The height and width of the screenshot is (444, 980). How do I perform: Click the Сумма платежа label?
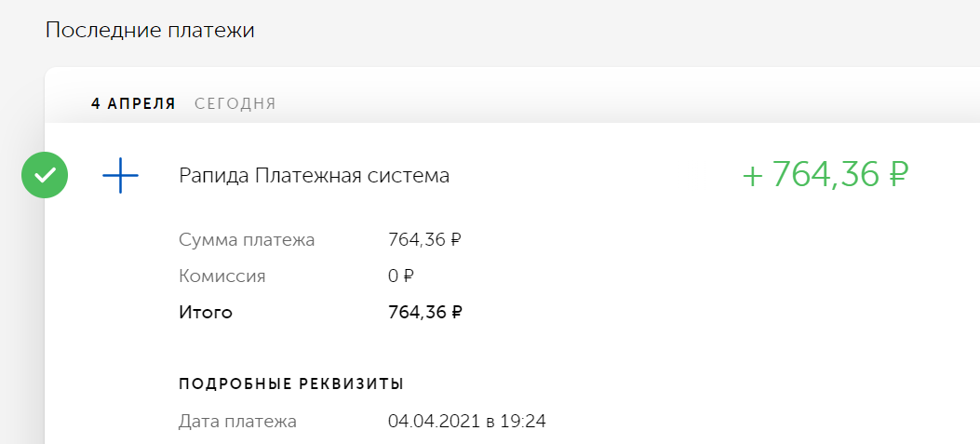click(247, 239)
